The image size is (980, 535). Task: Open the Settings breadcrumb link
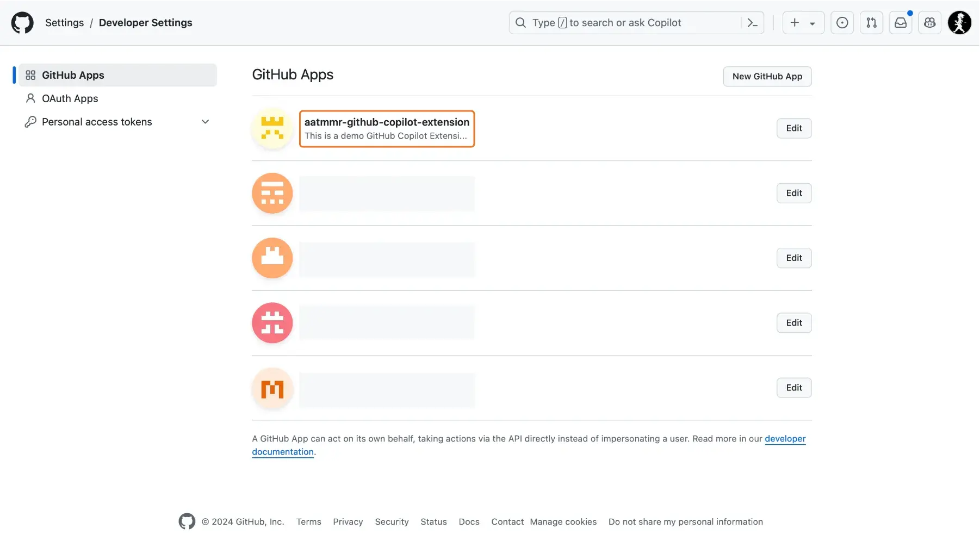point(64,23)
